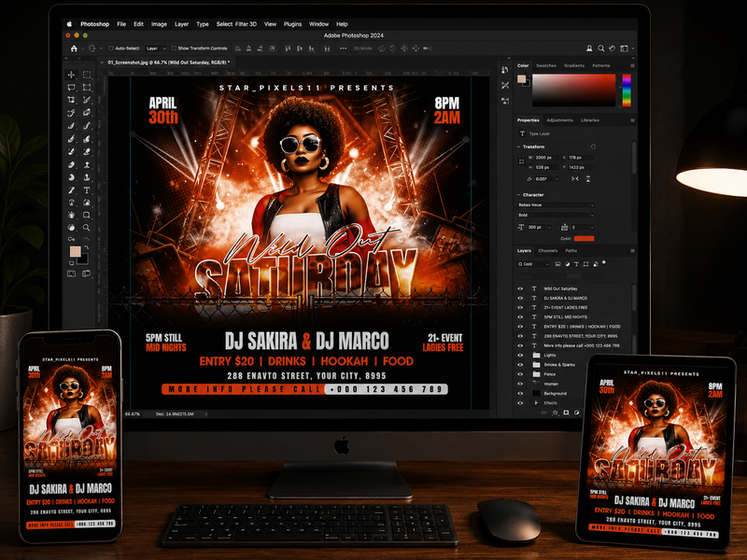The width and height of the screenshot is (747, 560).
Task: Open the Plugins menu
Action: tap(292, 24)
